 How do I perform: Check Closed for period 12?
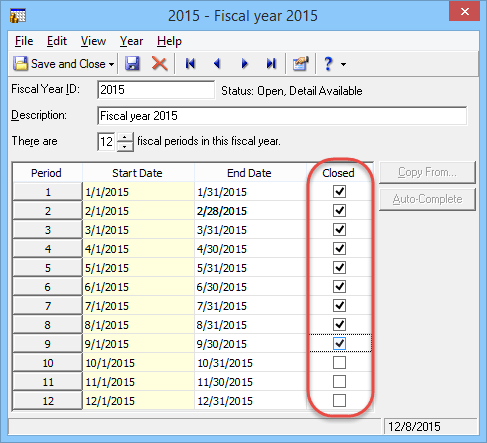pyautogui.click(x=339, y=401)
